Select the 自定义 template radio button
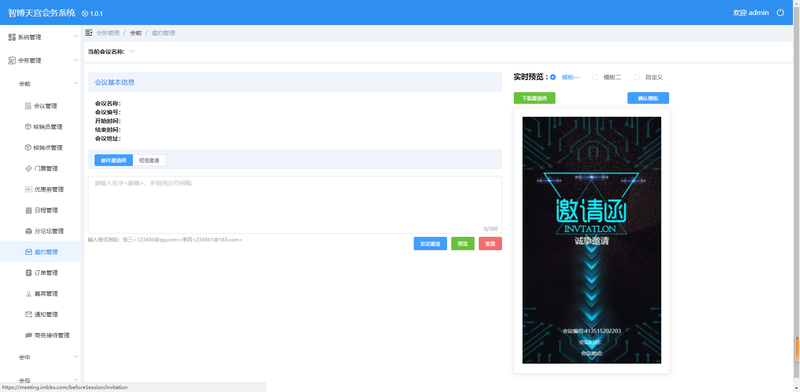This screenshot has height=392, width=800. click(x=636, y=78)
